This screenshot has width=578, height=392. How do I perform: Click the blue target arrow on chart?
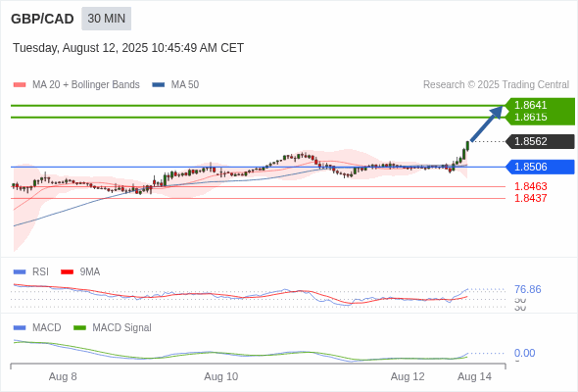click(x=487, y=123)
